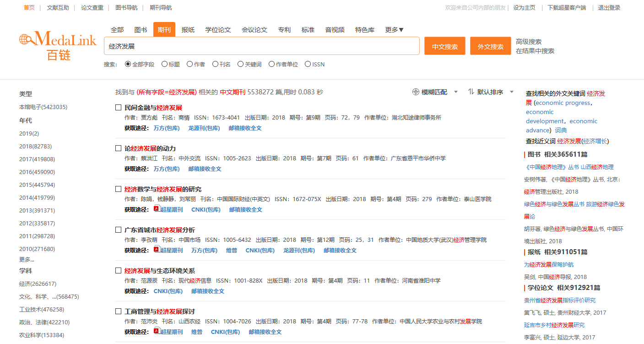This screenshot has width=644, height=344.
Task: Click the 默认排序 sort arrows icon
Action: tap(471, 92)
